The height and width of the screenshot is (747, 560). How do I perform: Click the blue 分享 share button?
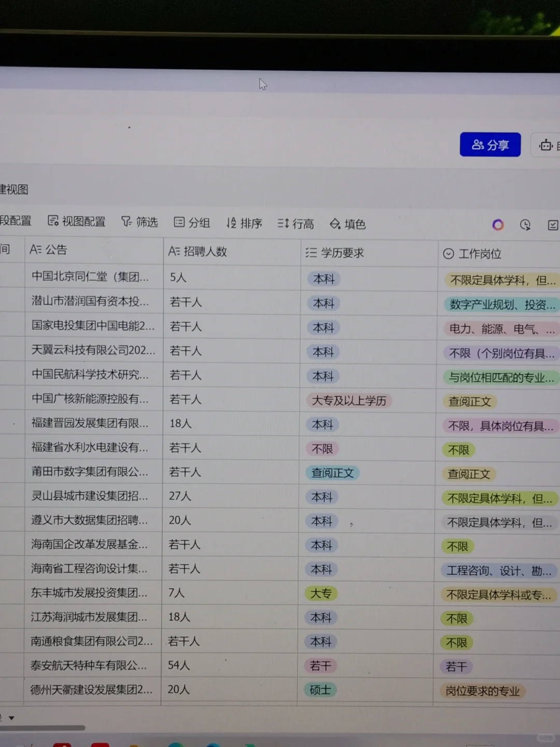489,145
